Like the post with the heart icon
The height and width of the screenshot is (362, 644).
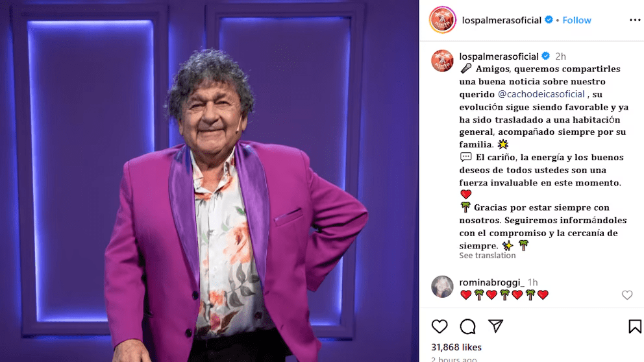(x=440, y=326)
